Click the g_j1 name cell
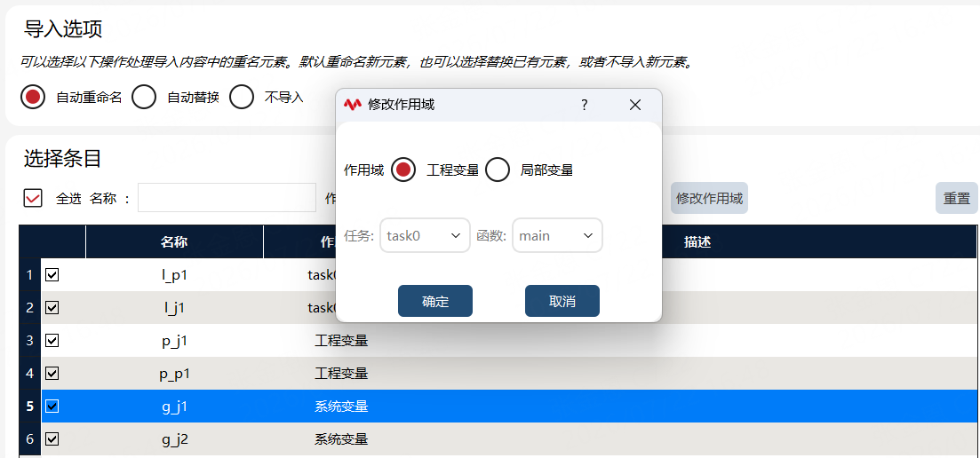The height and width of the screenshot is (458, 980). point(174,407)
